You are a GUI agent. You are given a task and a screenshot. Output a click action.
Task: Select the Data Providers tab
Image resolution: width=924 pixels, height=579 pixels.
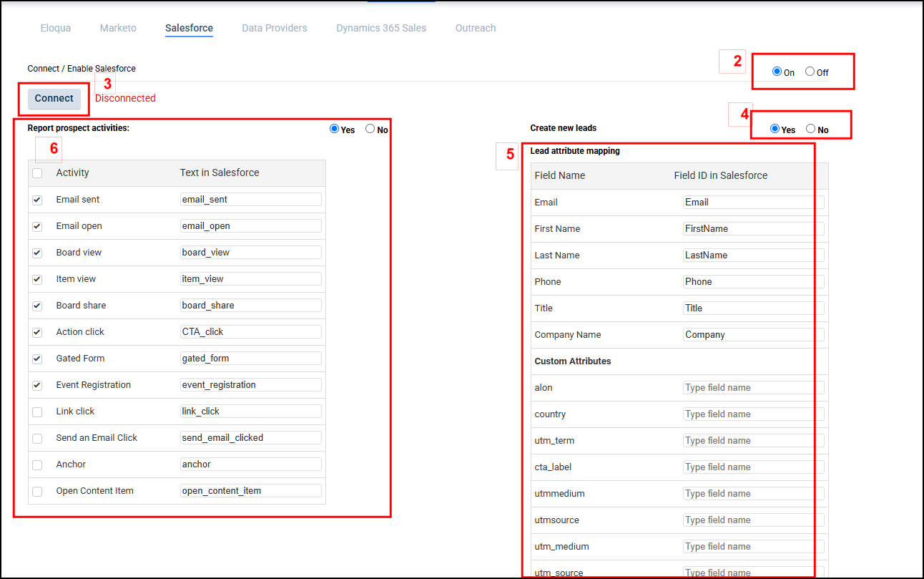pos(275,28)
